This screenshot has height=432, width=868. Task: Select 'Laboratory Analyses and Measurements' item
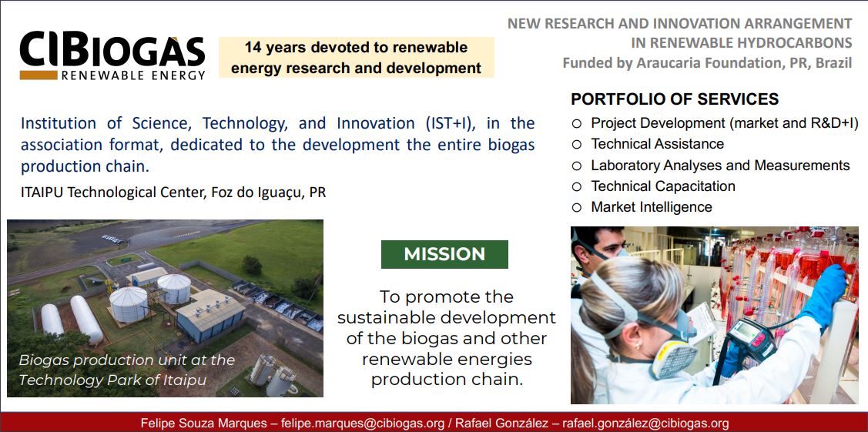[720, 165]
